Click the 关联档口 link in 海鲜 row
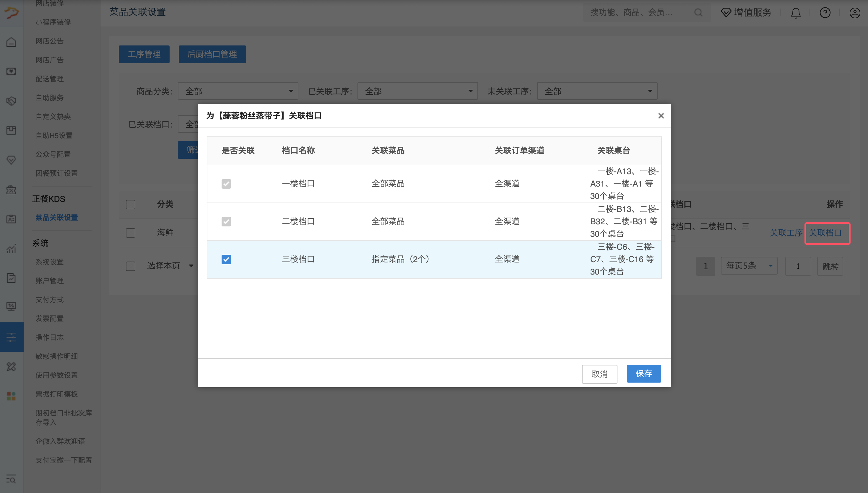Image resolution: width=868 pixels, height=493 pixels. click(x=825, y=233)
